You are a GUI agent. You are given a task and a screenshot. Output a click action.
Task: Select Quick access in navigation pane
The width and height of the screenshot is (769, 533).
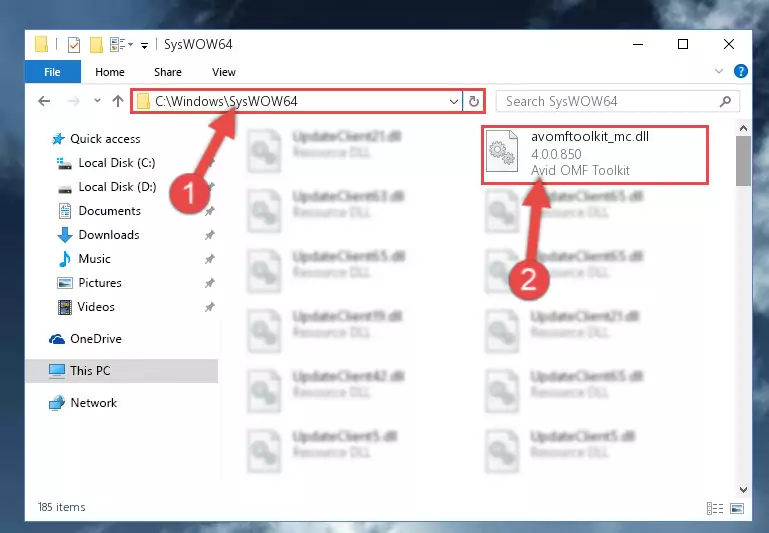click(105, 139)
